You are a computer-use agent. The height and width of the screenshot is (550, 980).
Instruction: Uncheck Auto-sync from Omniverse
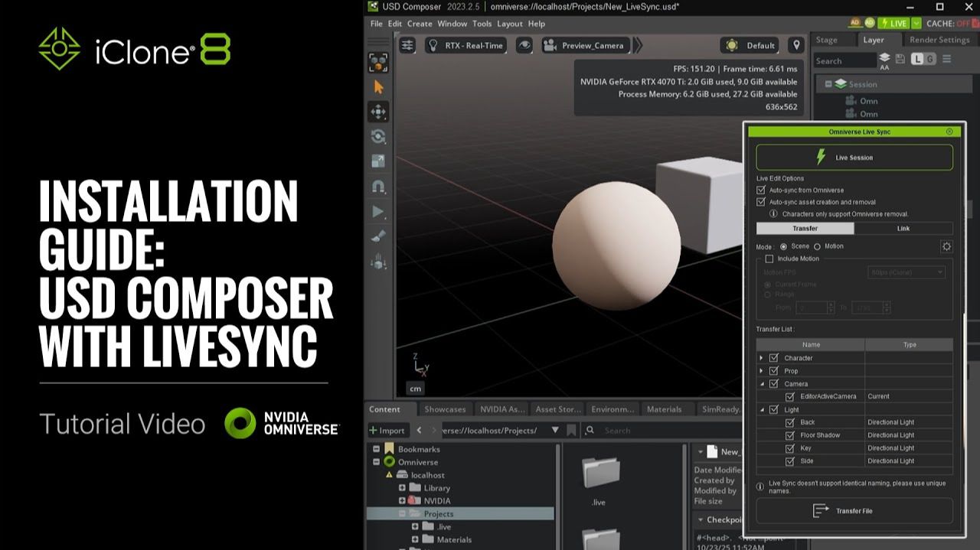click(x=761, y=190)
